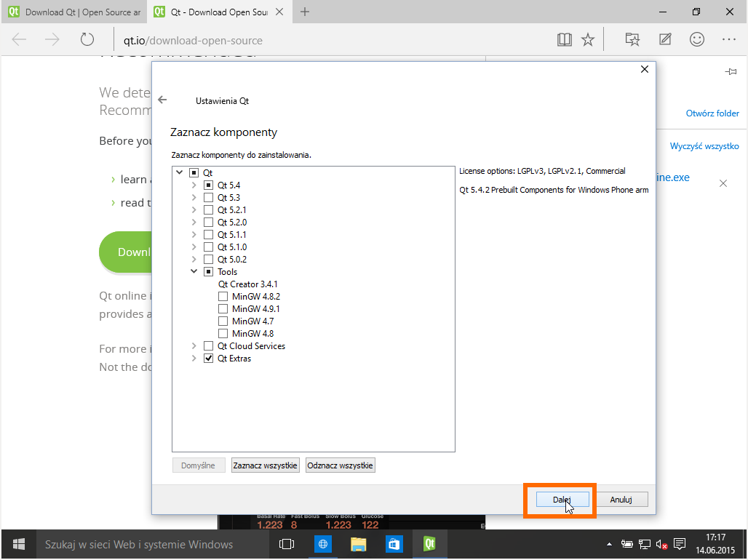
Task: Enable MinGW 4.8.2 checkbox
Action: 223,297
